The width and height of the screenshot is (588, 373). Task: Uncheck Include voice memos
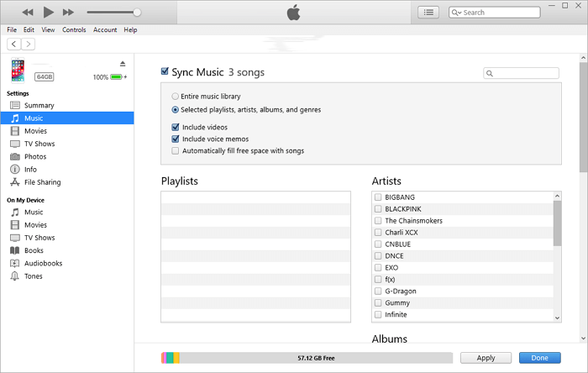(175, 139)
